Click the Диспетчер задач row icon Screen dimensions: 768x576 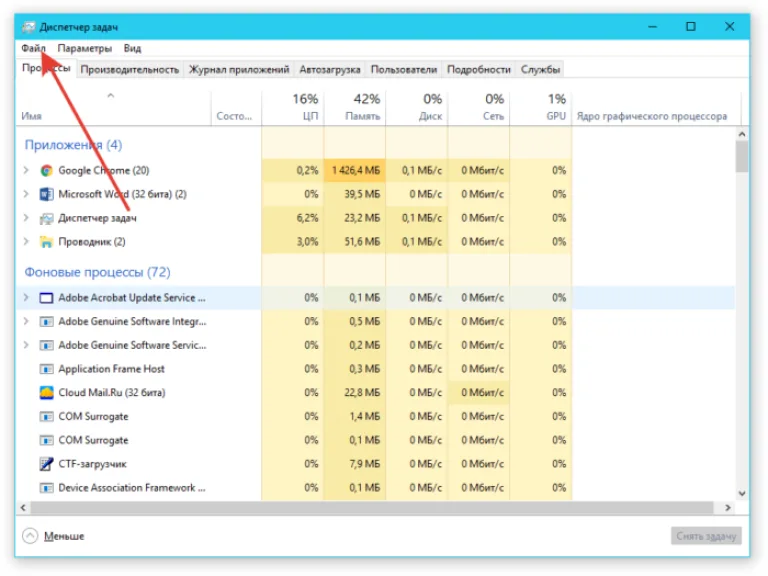pos(47,218)
